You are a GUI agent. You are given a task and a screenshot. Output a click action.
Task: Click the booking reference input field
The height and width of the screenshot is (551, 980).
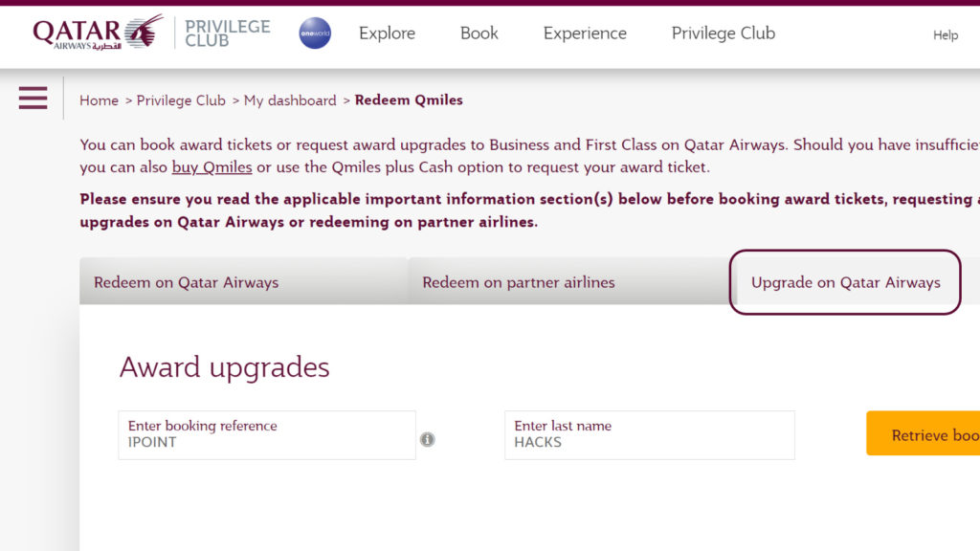[266, 434]
